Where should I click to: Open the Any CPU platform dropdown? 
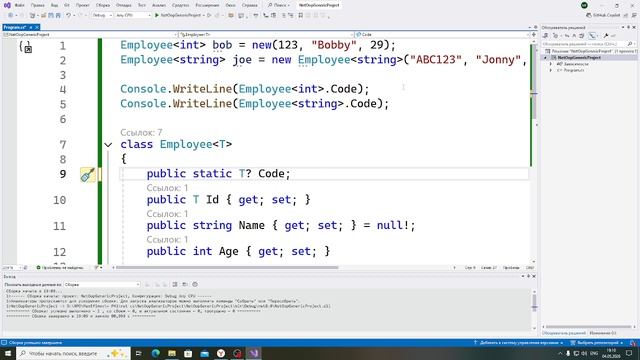coord(133,15)
